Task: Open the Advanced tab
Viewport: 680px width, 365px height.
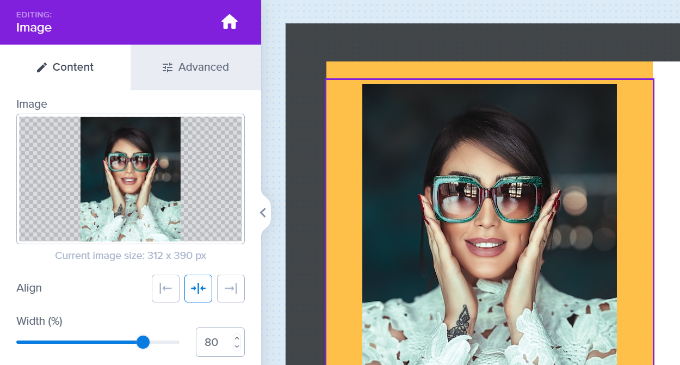Action: [196, 67]
